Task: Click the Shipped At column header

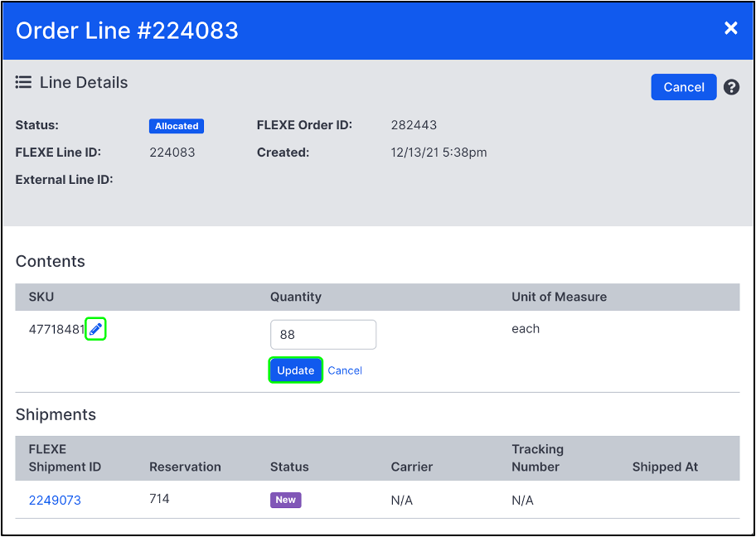Action: (x=666, y=467)
